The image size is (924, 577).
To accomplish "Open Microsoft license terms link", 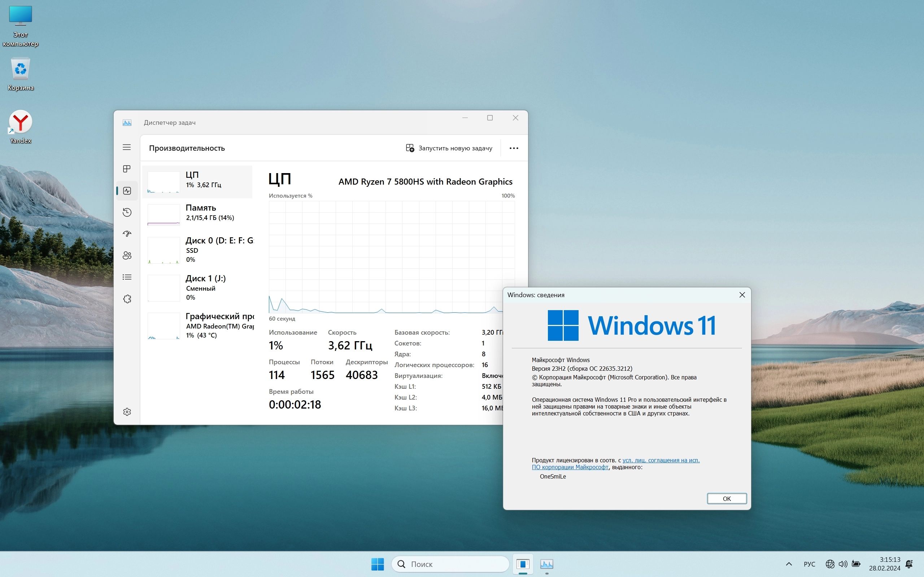I will point(661,460).
